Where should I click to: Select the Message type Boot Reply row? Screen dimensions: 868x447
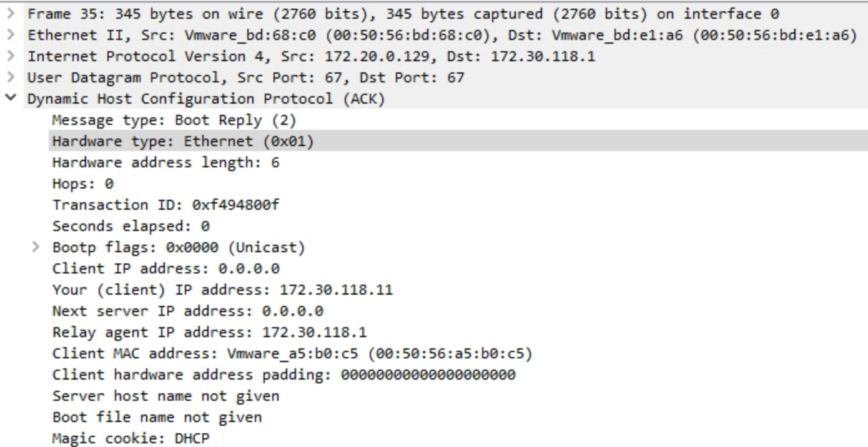point(174,120)
